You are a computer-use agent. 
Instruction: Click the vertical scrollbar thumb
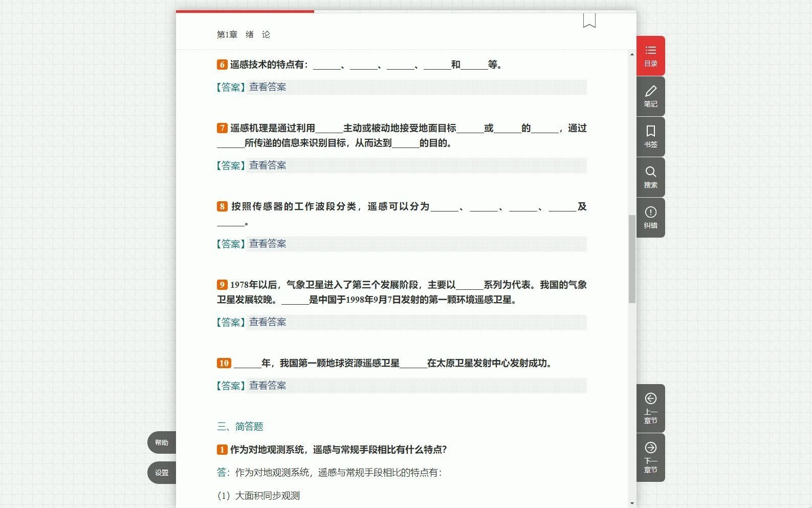coord(632,259)
